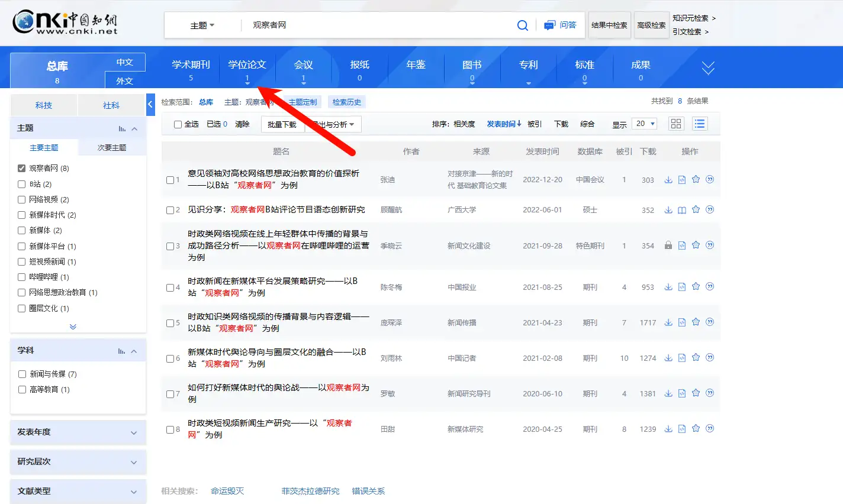Uncheck the 观察者网 (8) theme filter
This screenshot has height=504, width=843.
[x=22, y=168]
